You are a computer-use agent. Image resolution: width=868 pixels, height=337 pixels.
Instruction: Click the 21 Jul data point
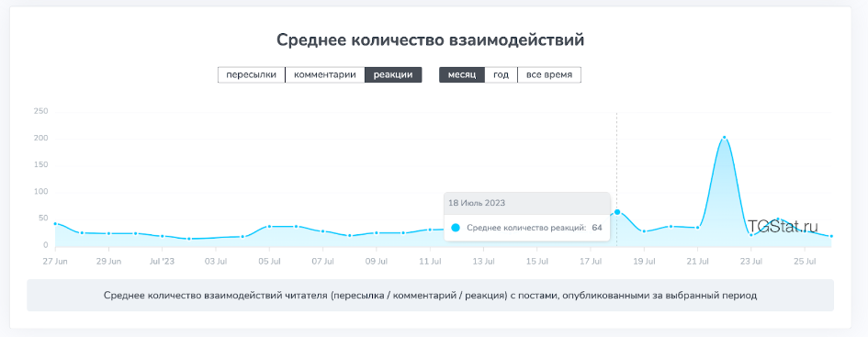tap(697, 228)
